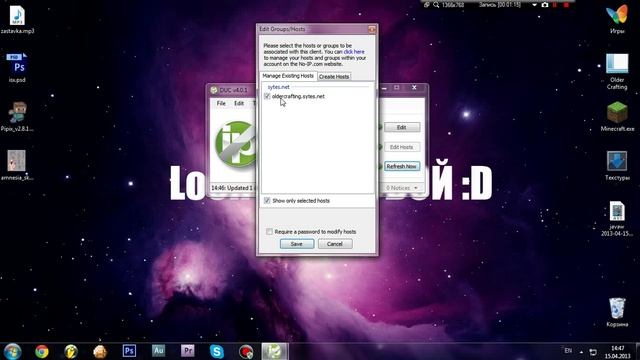Switch to the Manage Existing Hosts tab

point(288,76)
